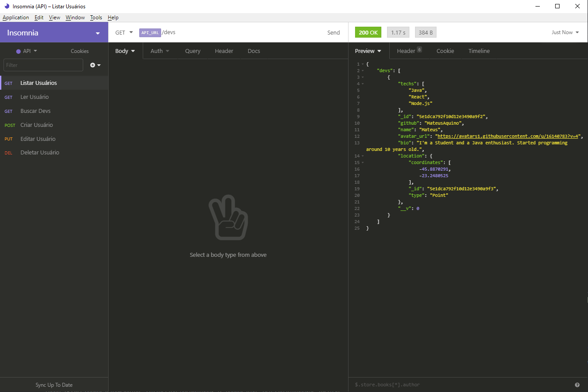Open the Preview mode dropdown
The width and height of the screenshot is (588, 392).
[x=368, y=51]
